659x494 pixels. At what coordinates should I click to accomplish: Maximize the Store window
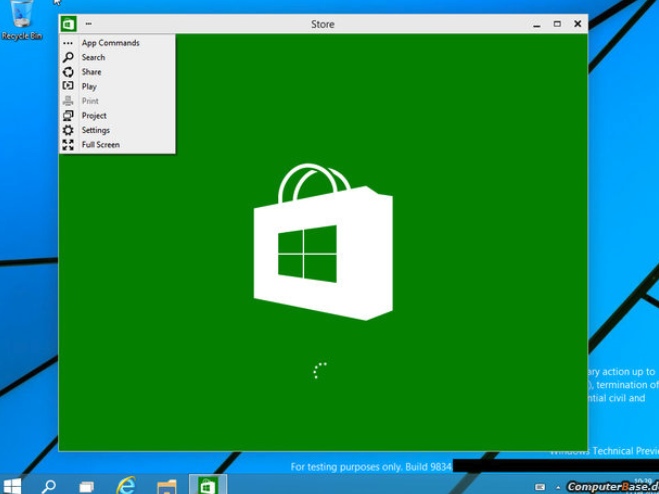(x=557, y=24)
